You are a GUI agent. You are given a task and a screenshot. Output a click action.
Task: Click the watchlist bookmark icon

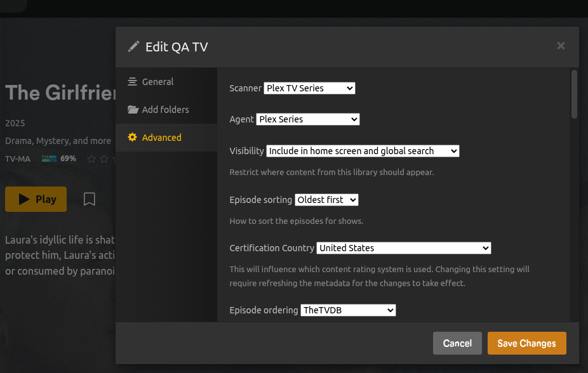[90, 199]
